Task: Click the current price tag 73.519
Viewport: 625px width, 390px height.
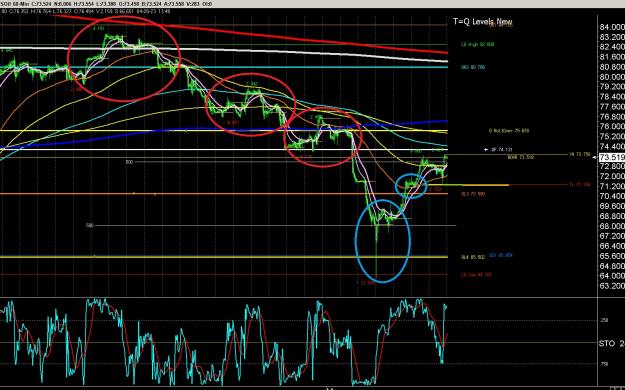Action: pos(612,157)
